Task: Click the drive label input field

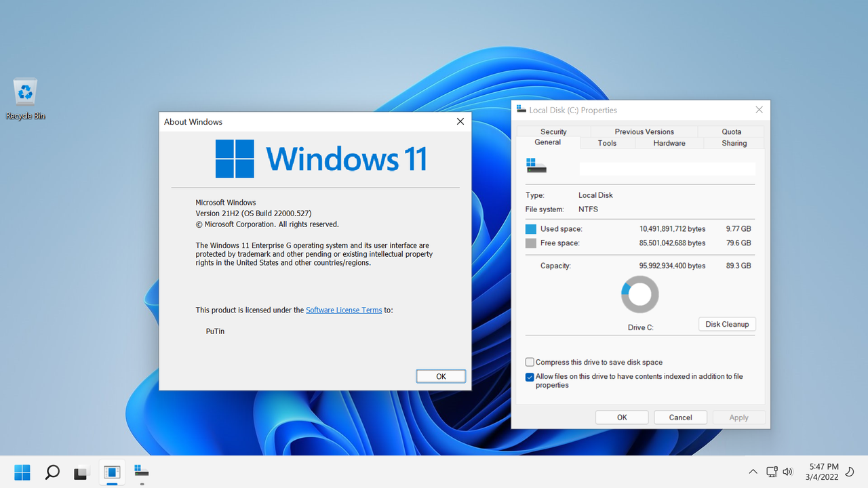Action: point(667,169)
